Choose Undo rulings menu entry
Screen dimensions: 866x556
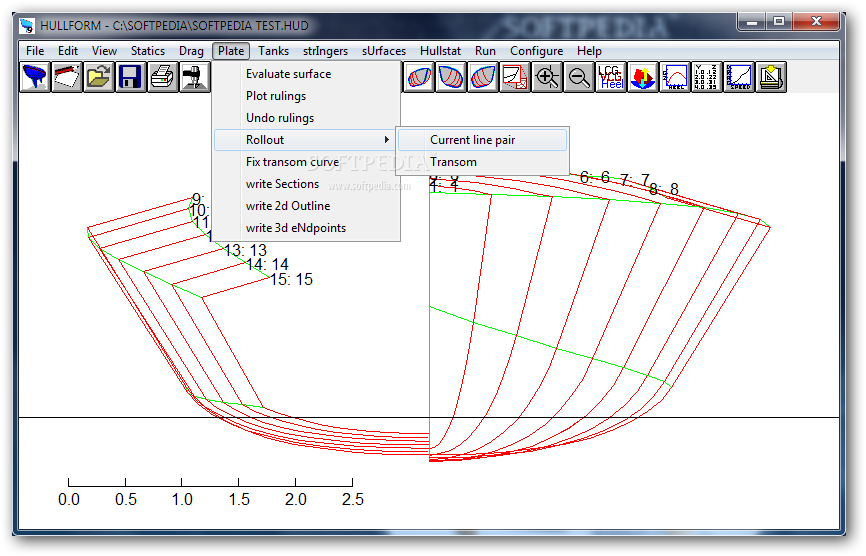pyautogui.click(x=307, y=118)
